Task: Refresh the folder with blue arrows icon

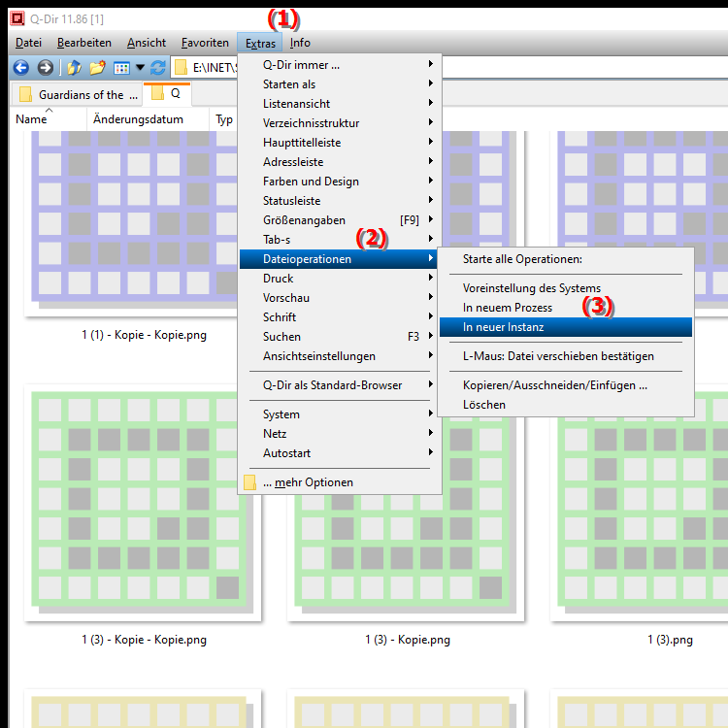Action: [x=158, y=68]
